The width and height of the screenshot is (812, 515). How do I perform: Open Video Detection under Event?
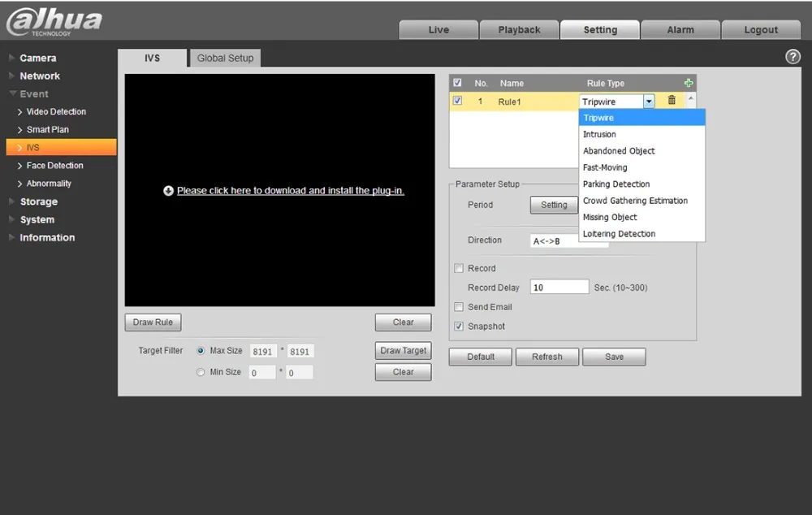pyautogui.click(x=56, y=112)
